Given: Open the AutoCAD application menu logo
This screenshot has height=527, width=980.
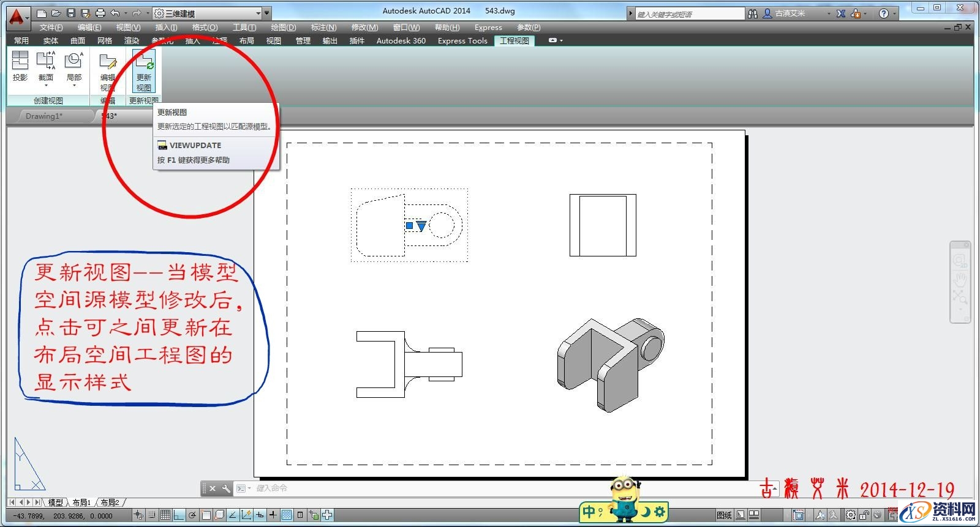Looking at the screenshot, I should 17,17.
